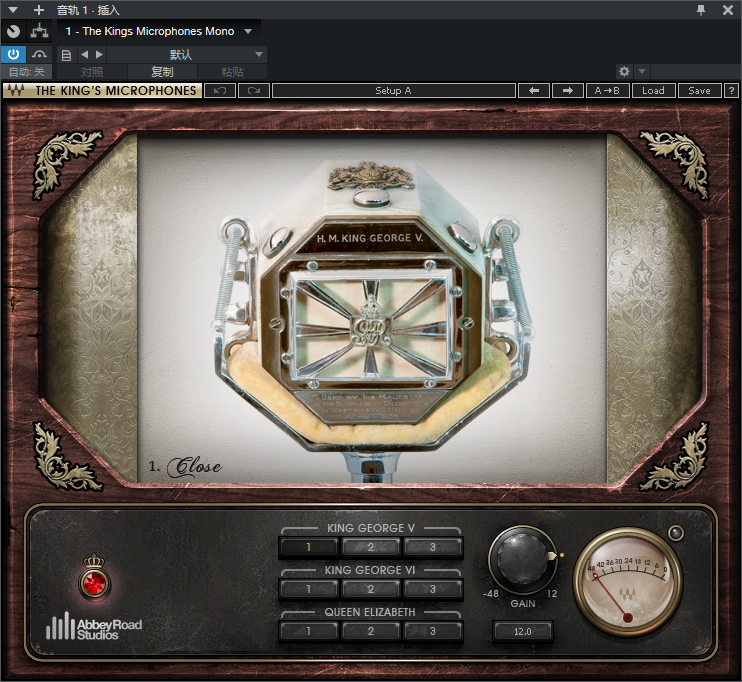Open the plugin window dropdown arrow menu
The image size is (742, 682).
tap(13, 9)
